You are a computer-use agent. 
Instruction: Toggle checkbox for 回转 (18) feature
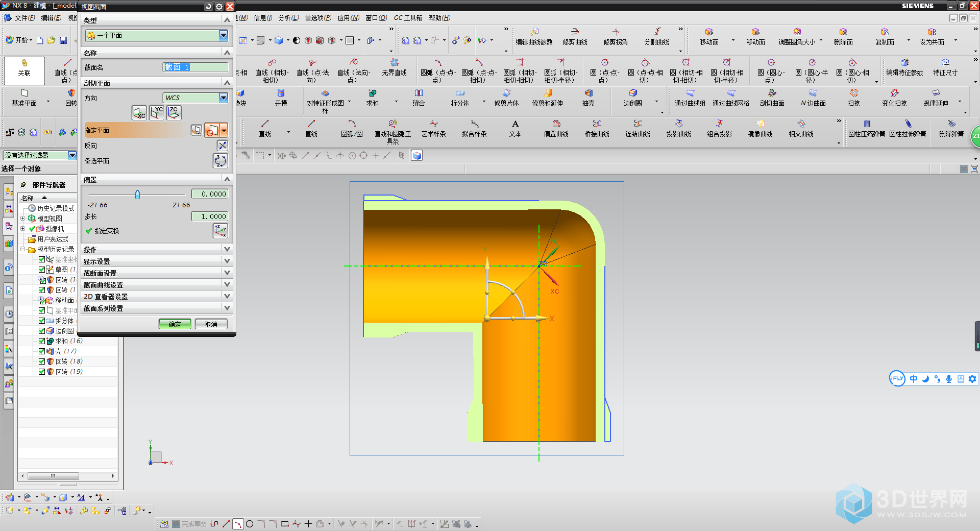click(x=42, y=361)
